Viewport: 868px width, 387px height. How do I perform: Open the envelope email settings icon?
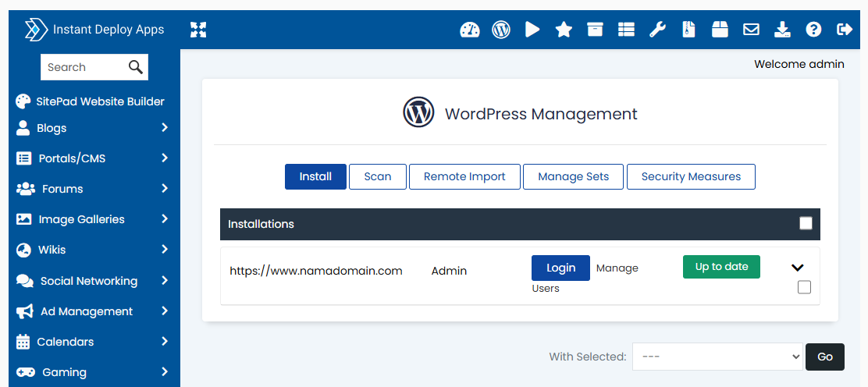click(x=751, y=30)
